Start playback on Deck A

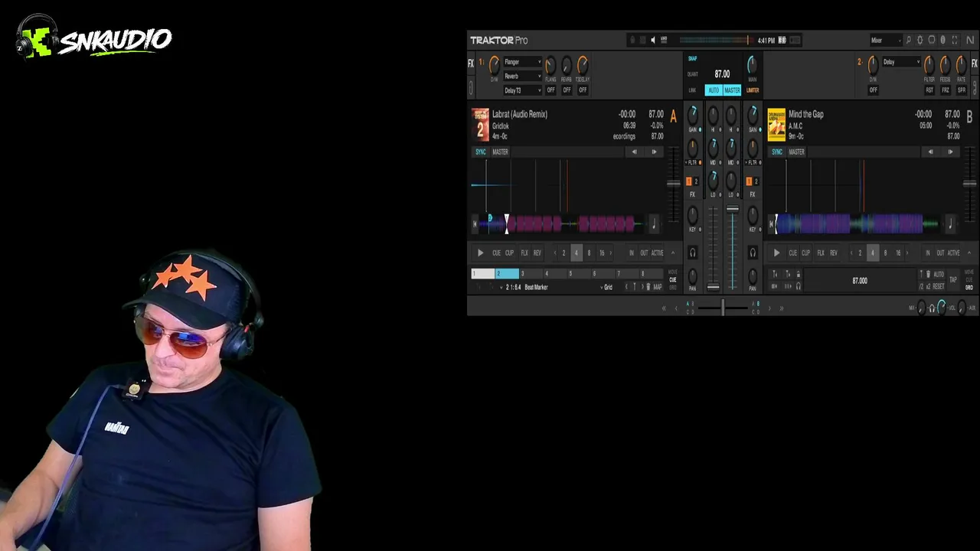coord(480,253)
